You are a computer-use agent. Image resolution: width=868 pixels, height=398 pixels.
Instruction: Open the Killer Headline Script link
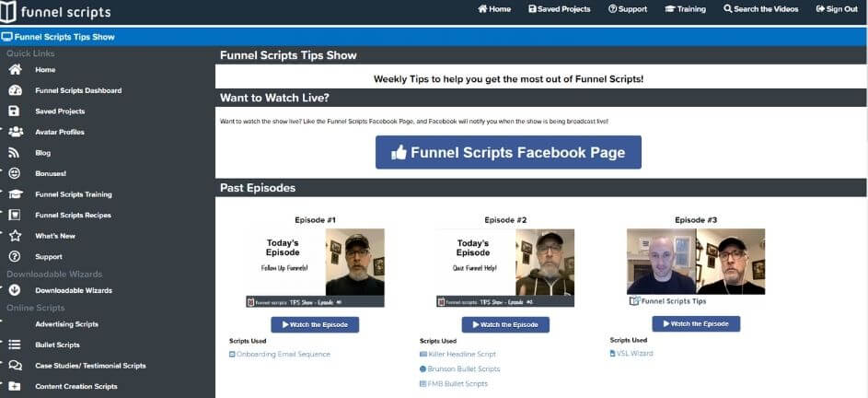(457, 354)
